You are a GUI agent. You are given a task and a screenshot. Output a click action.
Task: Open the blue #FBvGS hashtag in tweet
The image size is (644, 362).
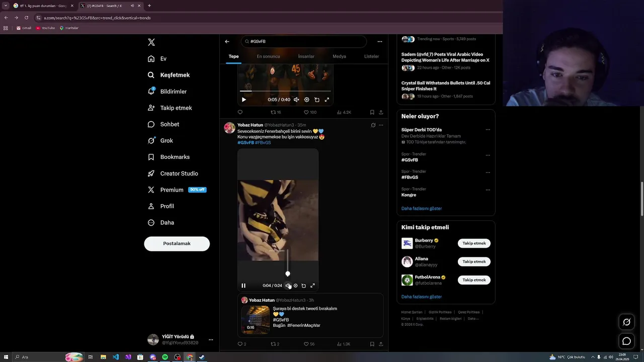[263, 142]
